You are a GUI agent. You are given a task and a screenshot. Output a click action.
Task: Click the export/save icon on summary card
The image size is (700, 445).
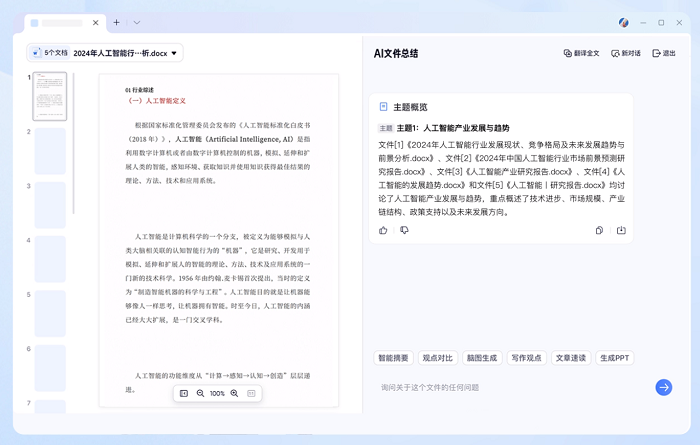click(621, 230)
